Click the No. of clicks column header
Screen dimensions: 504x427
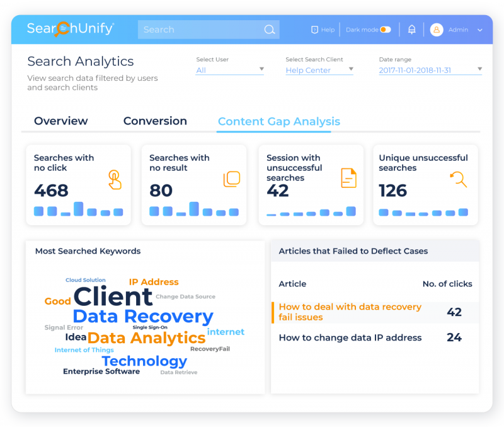pos(447,284)
